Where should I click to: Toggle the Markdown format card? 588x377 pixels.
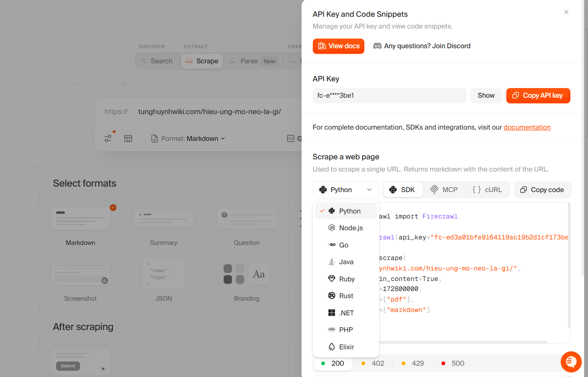(x=80, y=226)
